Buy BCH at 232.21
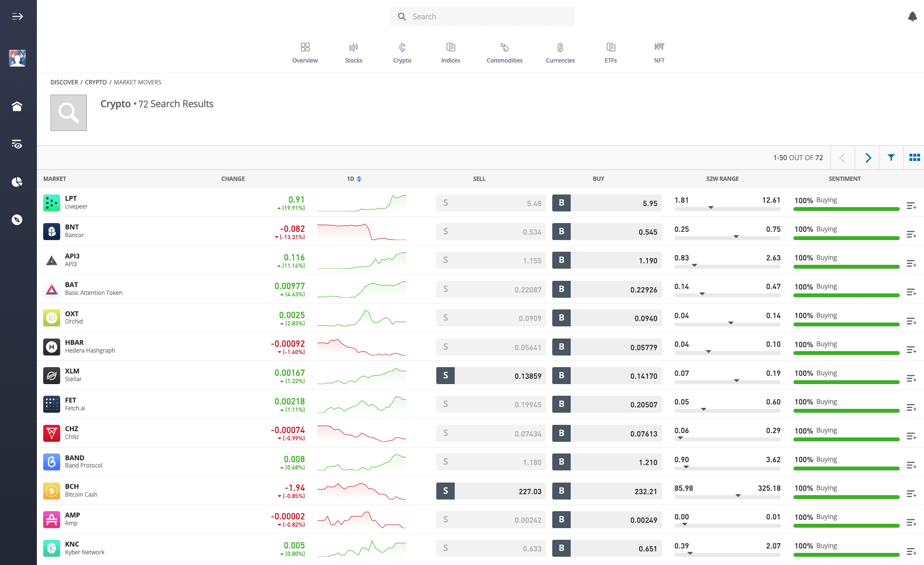The width and height of the screenshot is (924, 565). coord(607,491)
